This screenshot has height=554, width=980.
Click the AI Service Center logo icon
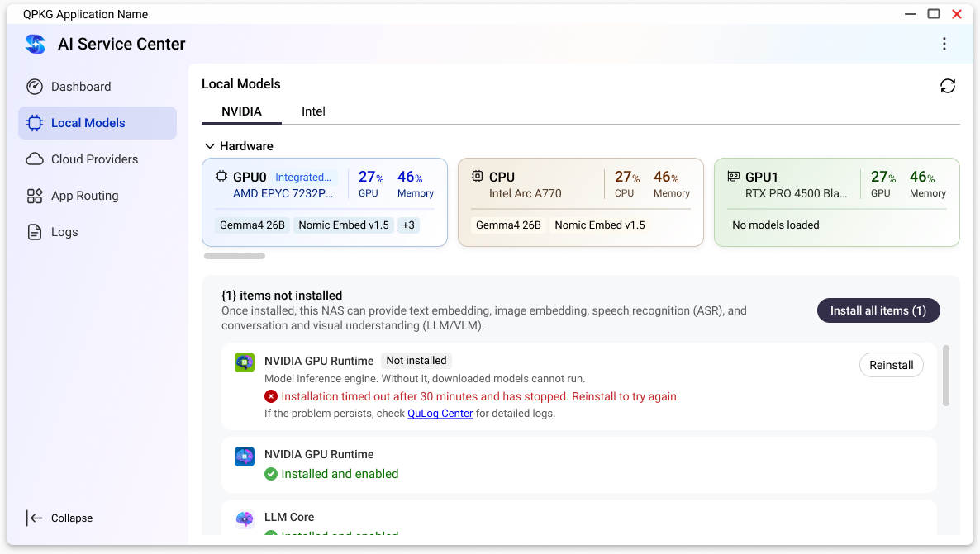pyautogui.click(x=36, y=44)
